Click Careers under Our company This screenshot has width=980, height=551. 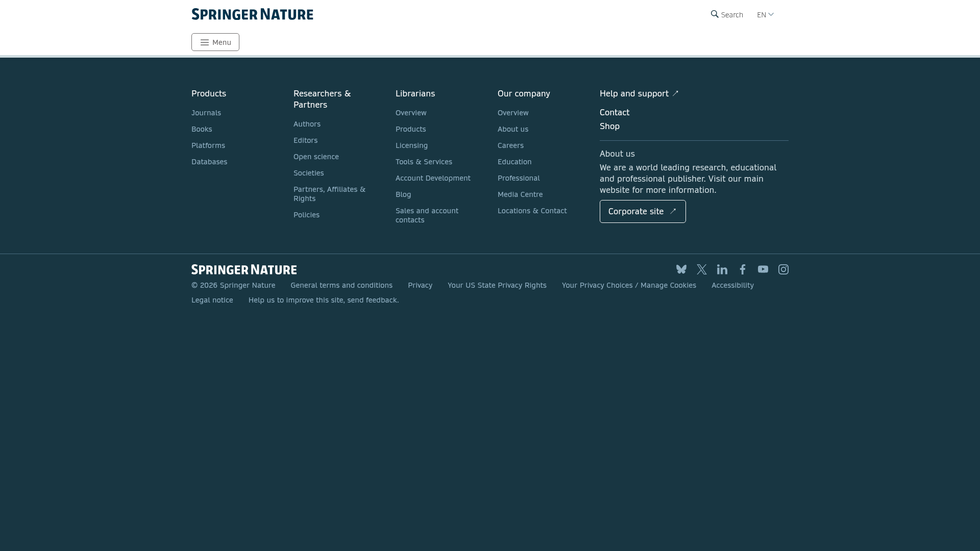(510, 145)
